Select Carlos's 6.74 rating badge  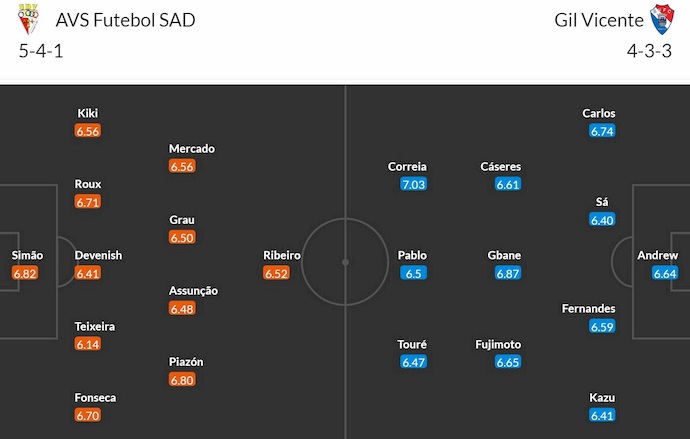(x=602, y=131)
